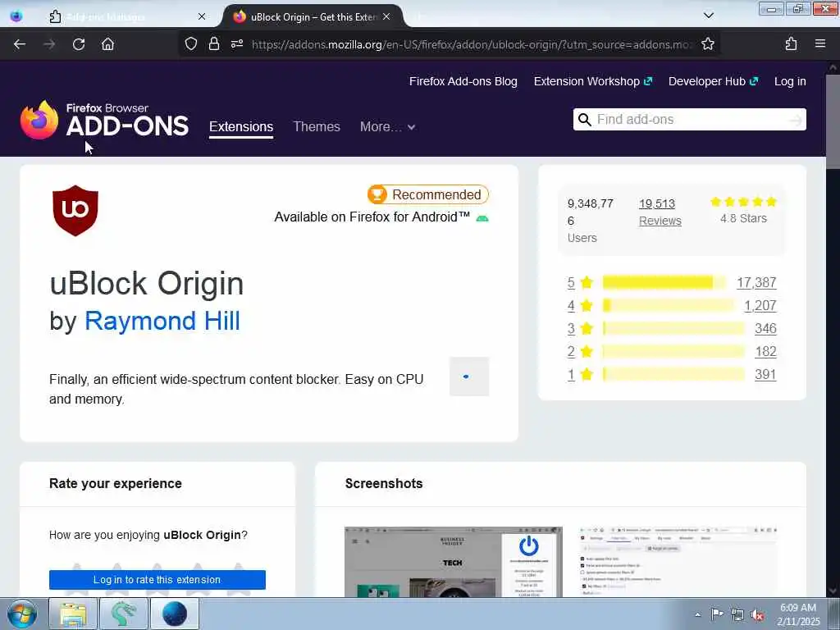The width and height of the screenshot is (840, 630).
Task: Open the first uBlock screenshot thumbnail
Action: (x=453, y=562)
